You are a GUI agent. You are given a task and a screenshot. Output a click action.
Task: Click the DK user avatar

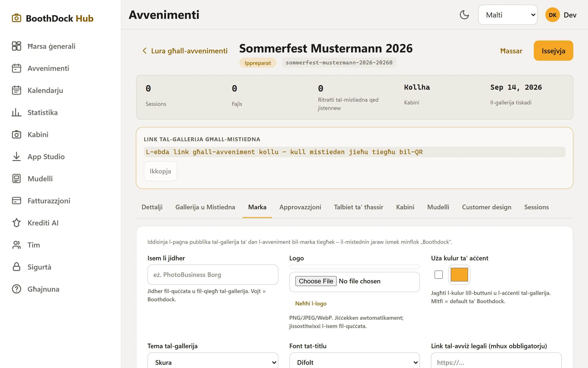553,15
